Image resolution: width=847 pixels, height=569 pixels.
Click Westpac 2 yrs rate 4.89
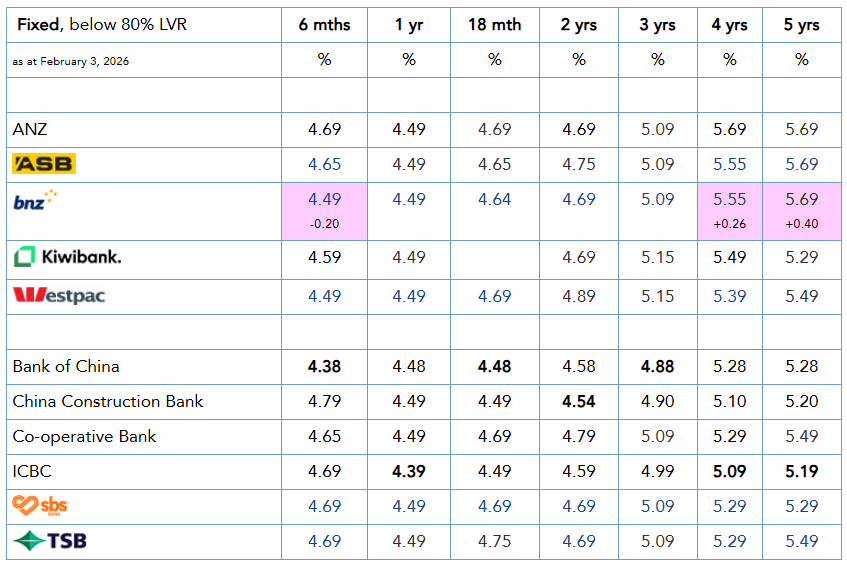point(579,296)
